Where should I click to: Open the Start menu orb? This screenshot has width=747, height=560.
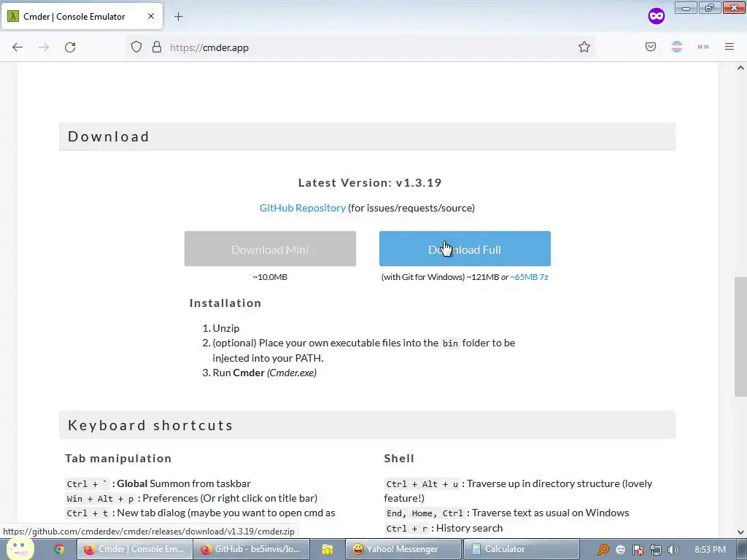[19, 548]
